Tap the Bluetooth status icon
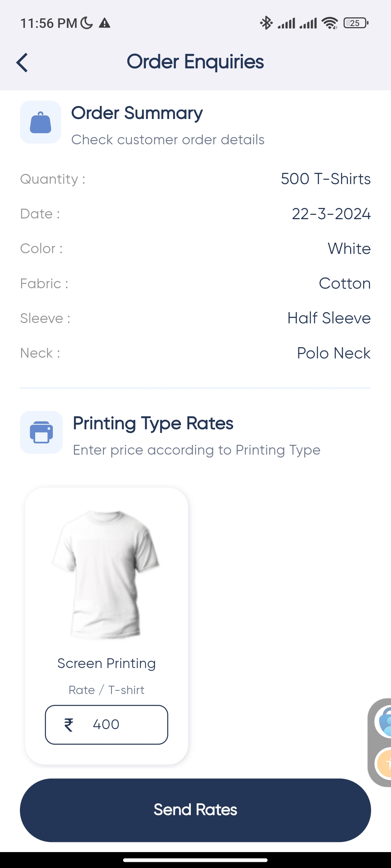The height and width of the screenshot is (868, 391). coord(266,23)
